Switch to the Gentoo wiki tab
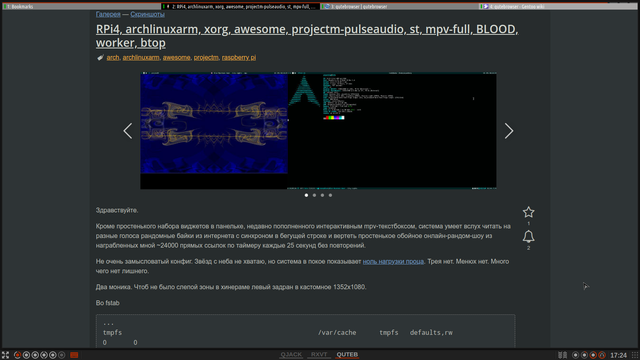The width and height of the screenshot is (640, 360). pos(558,7)
